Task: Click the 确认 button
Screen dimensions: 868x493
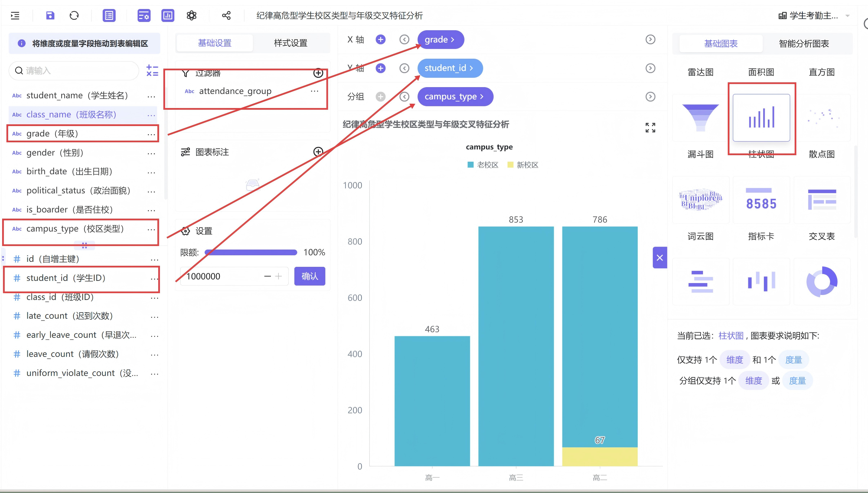Action: [x=310, y=276]
